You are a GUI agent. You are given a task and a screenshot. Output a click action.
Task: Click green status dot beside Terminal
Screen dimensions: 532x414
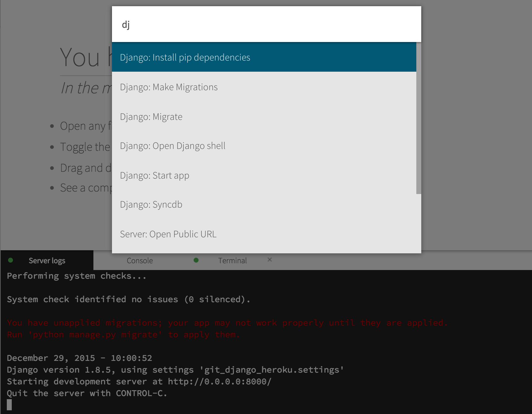tap(196, 260)
